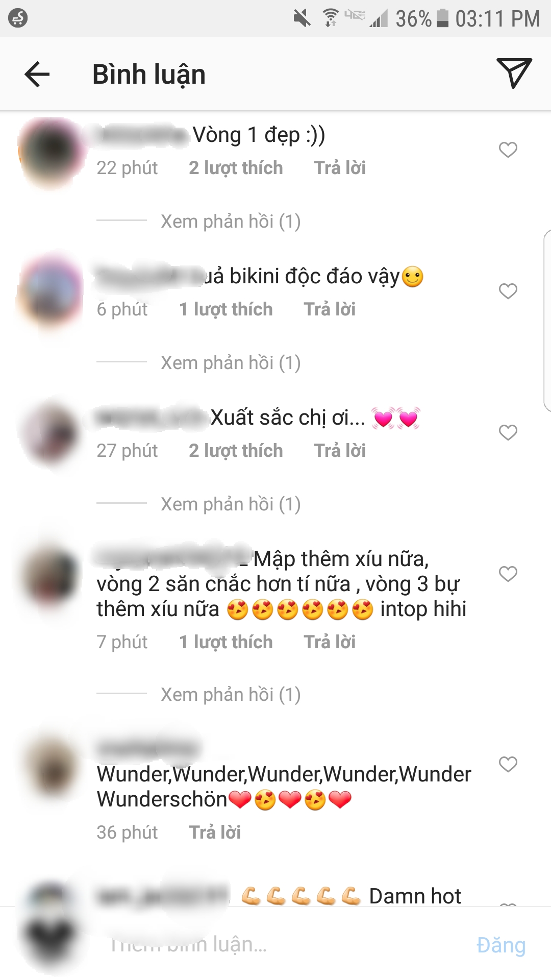Screen dimensions: 551x980
Task: Like the bikini độc đáo comment
Action: (508, 291)
